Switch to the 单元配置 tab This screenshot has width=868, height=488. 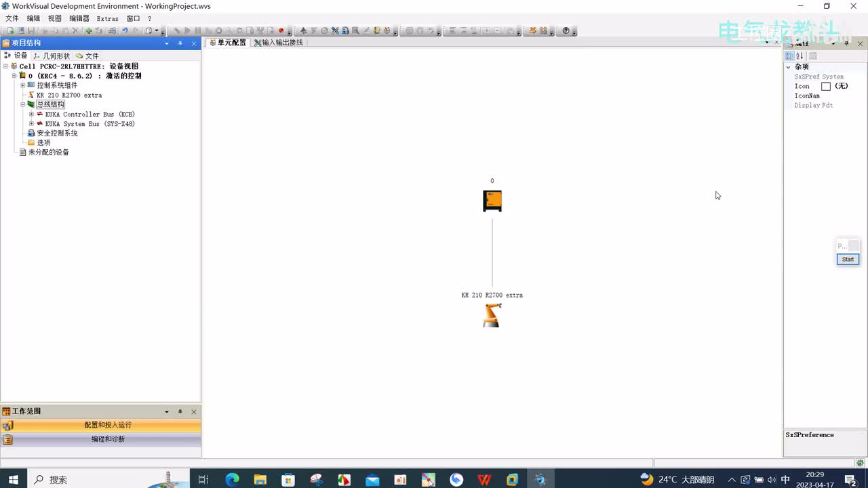(228, 43)
